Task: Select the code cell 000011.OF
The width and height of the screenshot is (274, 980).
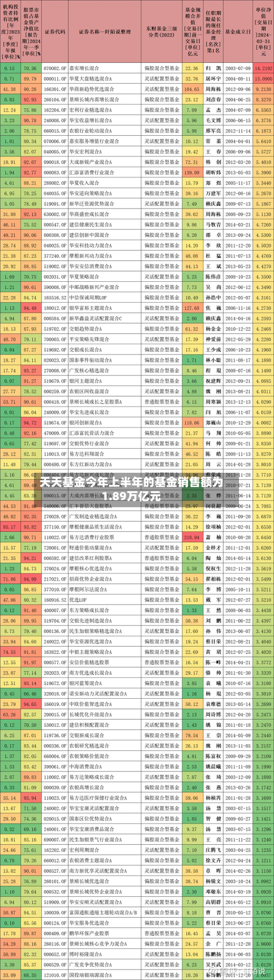Action: (x=55, y=79)
